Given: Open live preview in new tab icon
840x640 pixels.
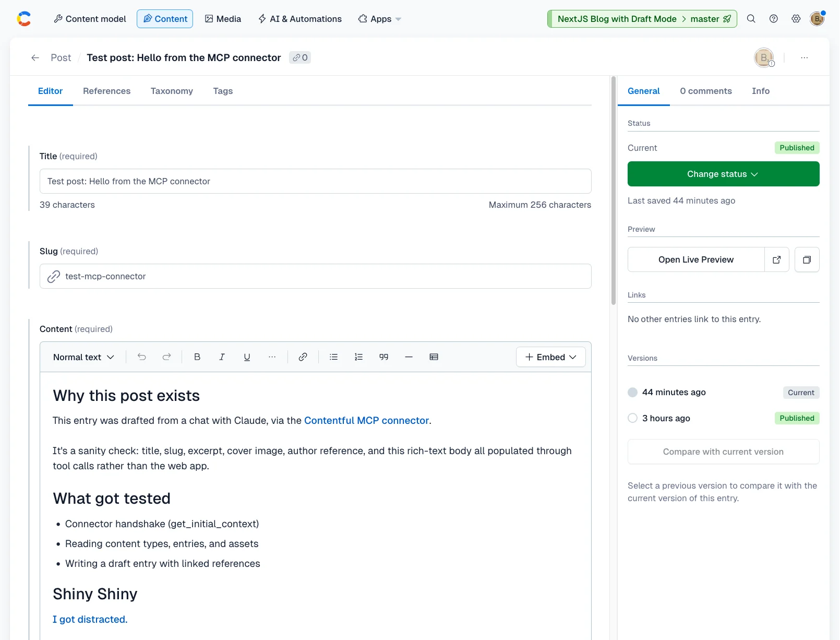Looking at the screenshot, I should point(777,259).
